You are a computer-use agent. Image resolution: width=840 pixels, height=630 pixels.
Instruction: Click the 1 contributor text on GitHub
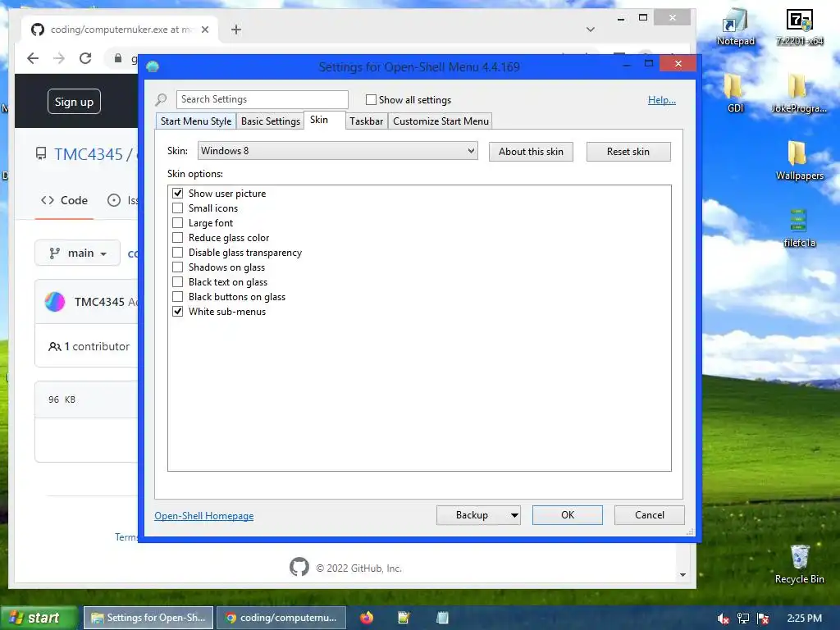[x=89, y=347]
